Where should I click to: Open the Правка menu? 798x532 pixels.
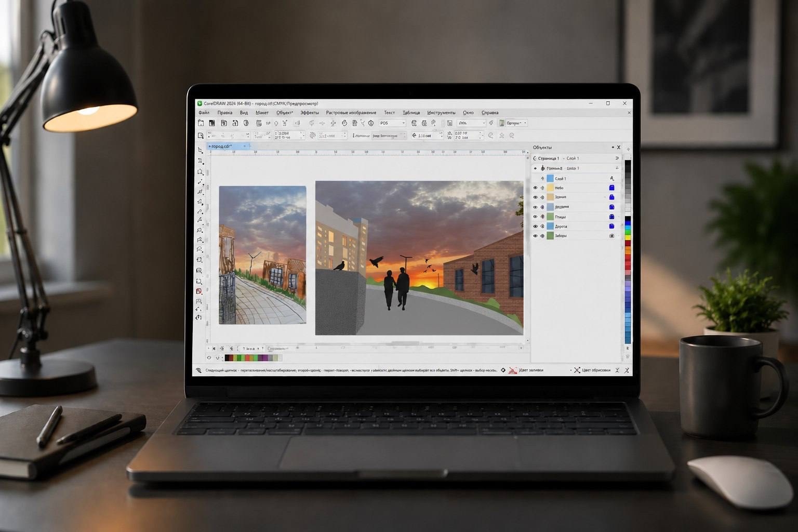(225, 112)
